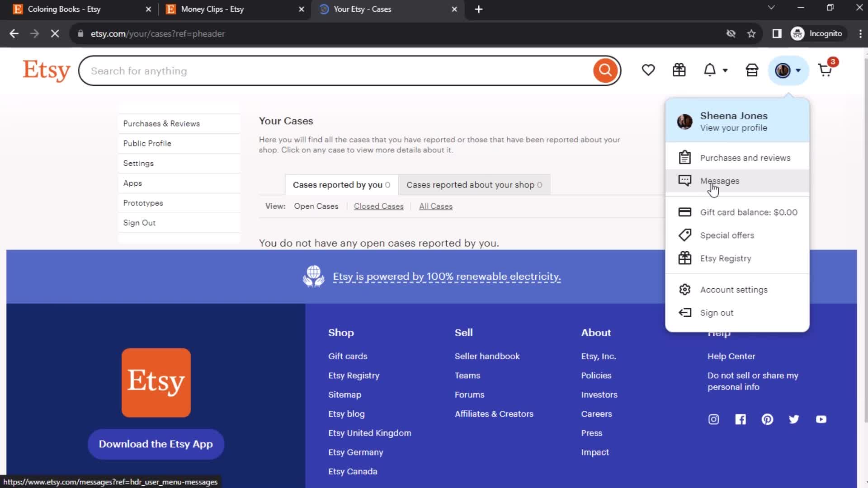Viewport: 868px width, 488px height.
Task: Click YouTube icon in footer
Action: click(821, 419)
